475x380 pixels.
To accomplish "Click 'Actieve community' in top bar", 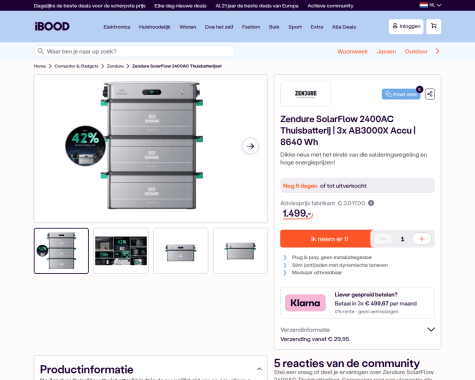I will [x=330, y=6].
